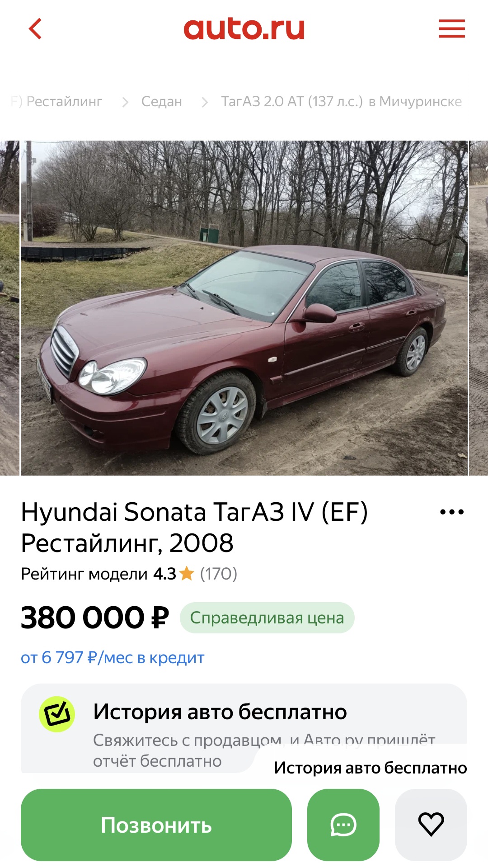
Task: Open the main burgundy Sonata photo
Action: click(x=244, y=308)
